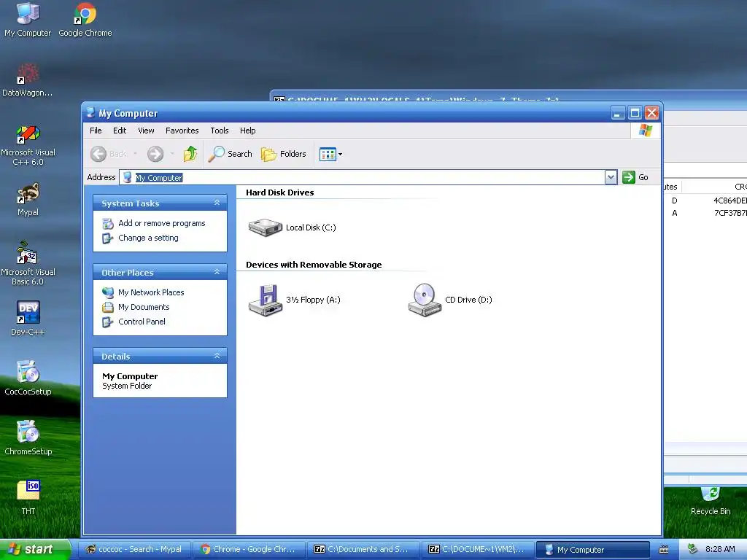Click the Safely Remove Hardware tray icon
The height and width of the screenshot is (560, 747).
coord(692,549)
